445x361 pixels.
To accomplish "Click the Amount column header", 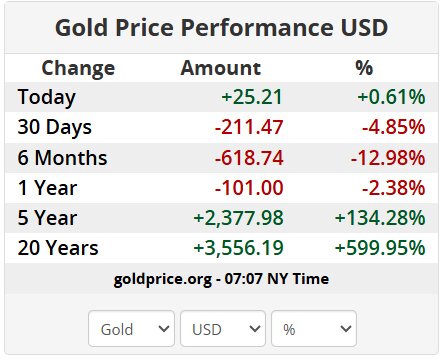I will (x=221, y=68).
